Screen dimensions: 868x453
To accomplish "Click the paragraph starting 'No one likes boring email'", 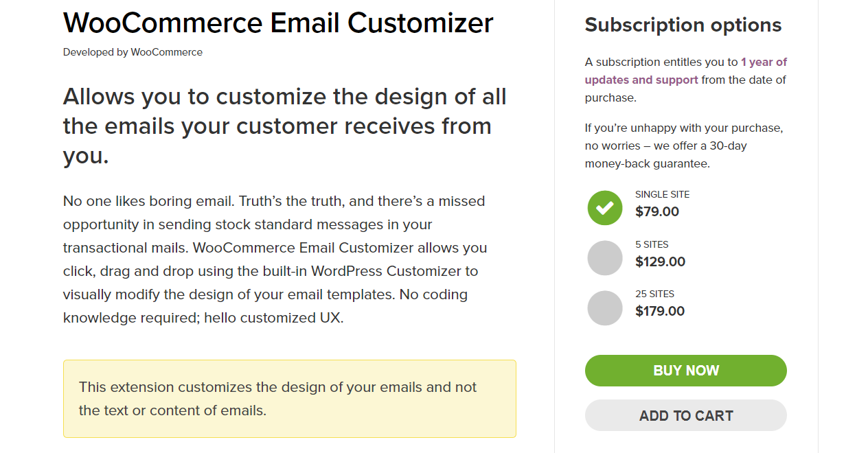I will [275, 259].
